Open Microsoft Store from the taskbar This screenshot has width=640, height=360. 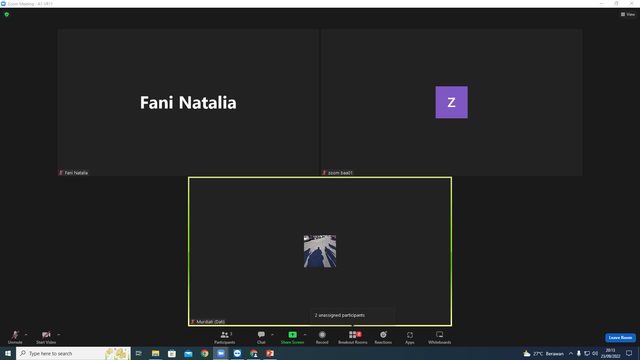pyautogui.click(x=172, y=353)
